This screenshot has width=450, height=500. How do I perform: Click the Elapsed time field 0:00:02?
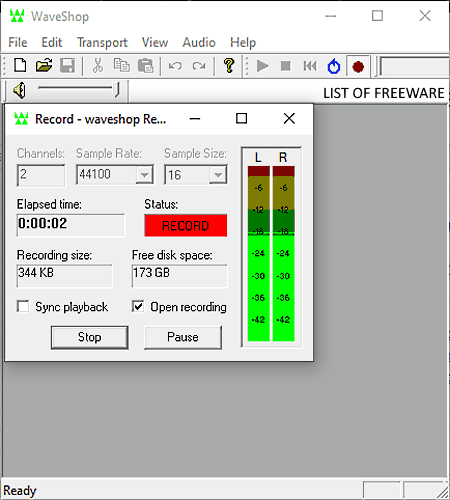pos(71,225)
